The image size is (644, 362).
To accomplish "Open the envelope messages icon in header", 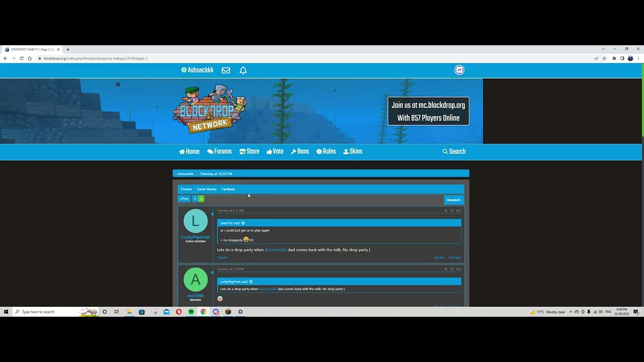I will (226, 70).
